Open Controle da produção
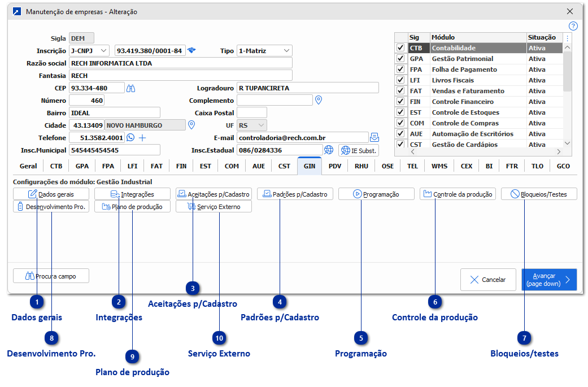Image resolution: width=588 pixels, height=387 pixels. [458, 194]
